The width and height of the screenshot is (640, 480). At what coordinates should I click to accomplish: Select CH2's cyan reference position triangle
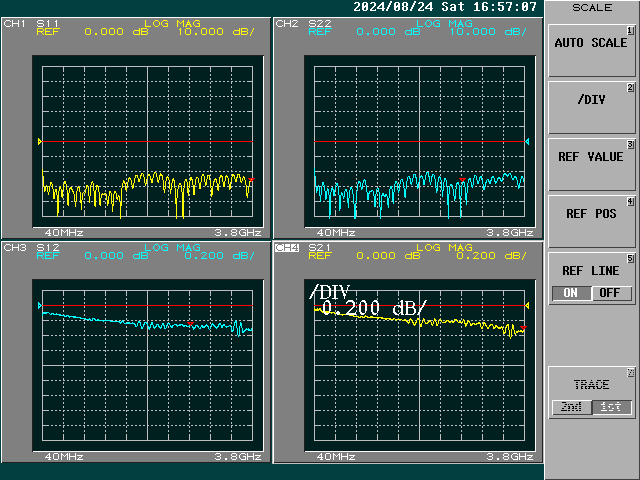(527, 142)
